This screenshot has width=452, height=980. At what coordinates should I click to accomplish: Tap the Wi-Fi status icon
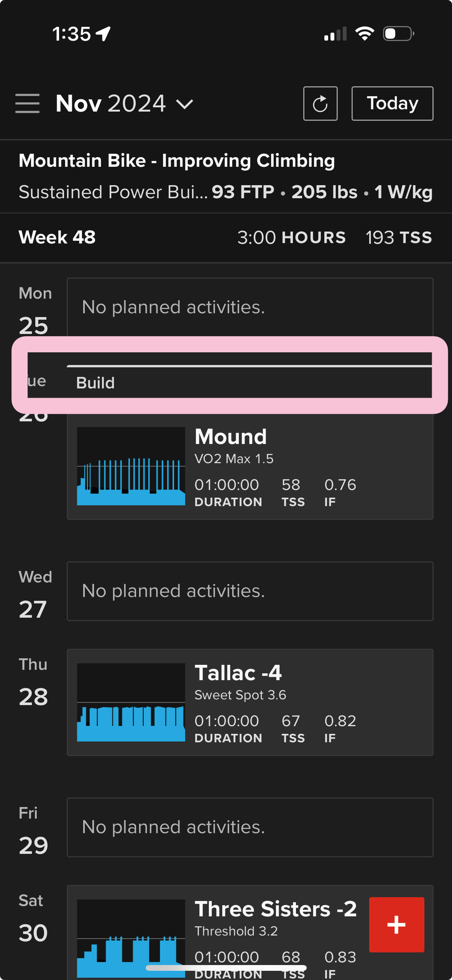pyautogui.click(x=365, y=34)
